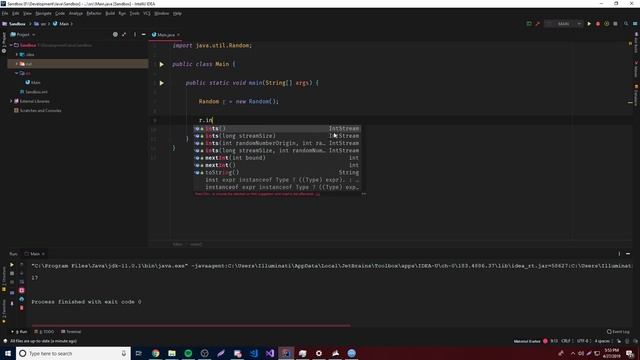Click the src breadcrumb in the navigation bar

click(40, 24)
